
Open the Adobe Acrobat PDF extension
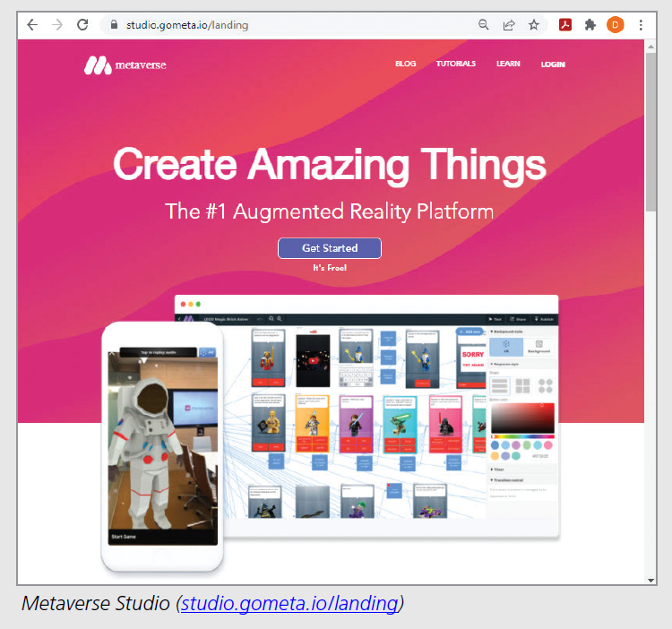pos(565,25)
